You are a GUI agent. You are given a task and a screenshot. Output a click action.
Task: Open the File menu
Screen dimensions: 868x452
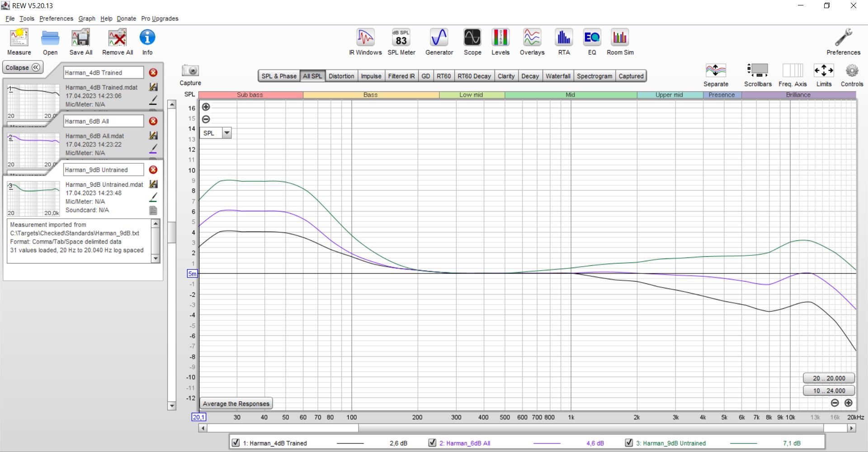pos(10,19)
